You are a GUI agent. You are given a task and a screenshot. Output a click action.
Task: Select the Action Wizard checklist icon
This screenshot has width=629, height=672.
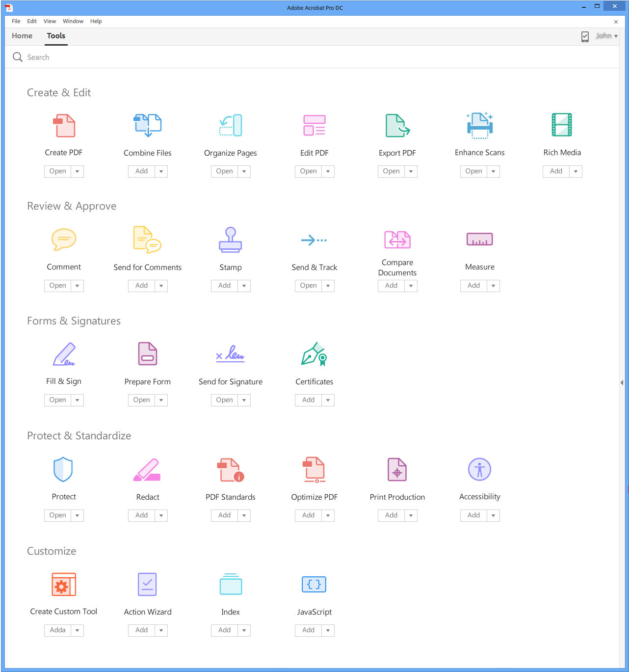(x=147, y=584)
